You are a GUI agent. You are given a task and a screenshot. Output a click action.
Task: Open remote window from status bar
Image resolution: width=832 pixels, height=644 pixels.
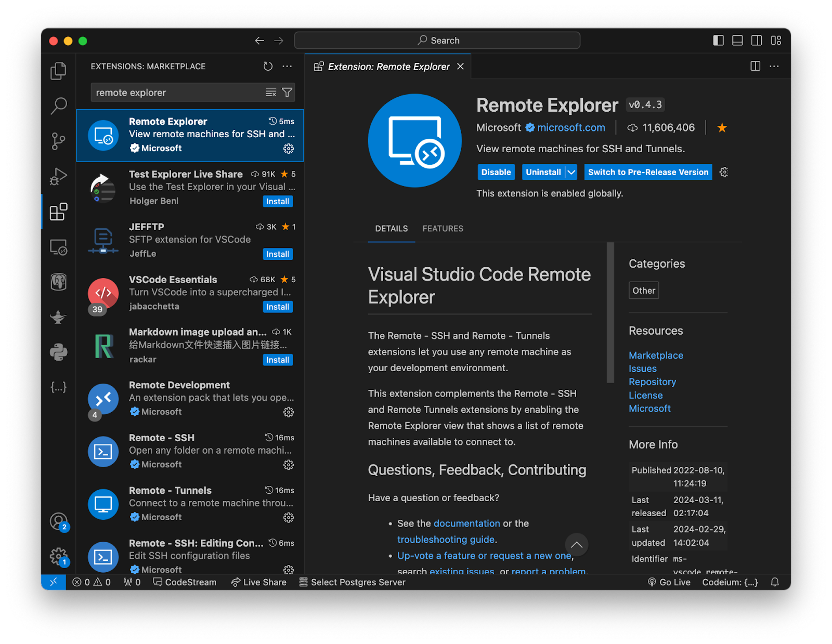54,582
